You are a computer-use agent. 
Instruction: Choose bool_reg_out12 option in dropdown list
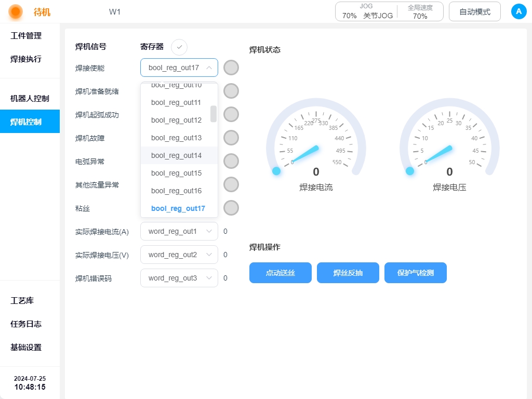click(x=176, y=120)
